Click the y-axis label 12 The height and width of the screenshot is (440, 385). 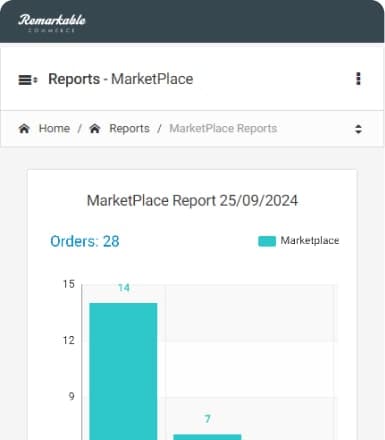(69, 340)
